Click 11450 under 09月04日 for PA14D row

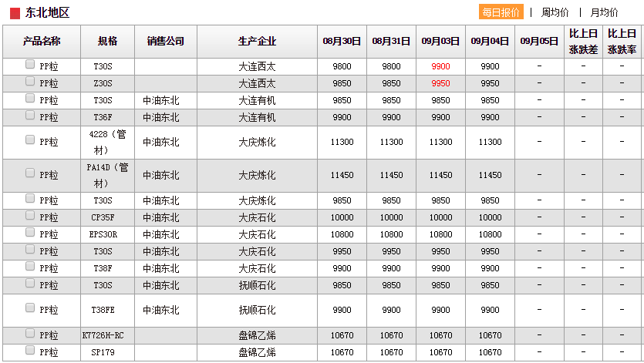click(x=490, y=176)
